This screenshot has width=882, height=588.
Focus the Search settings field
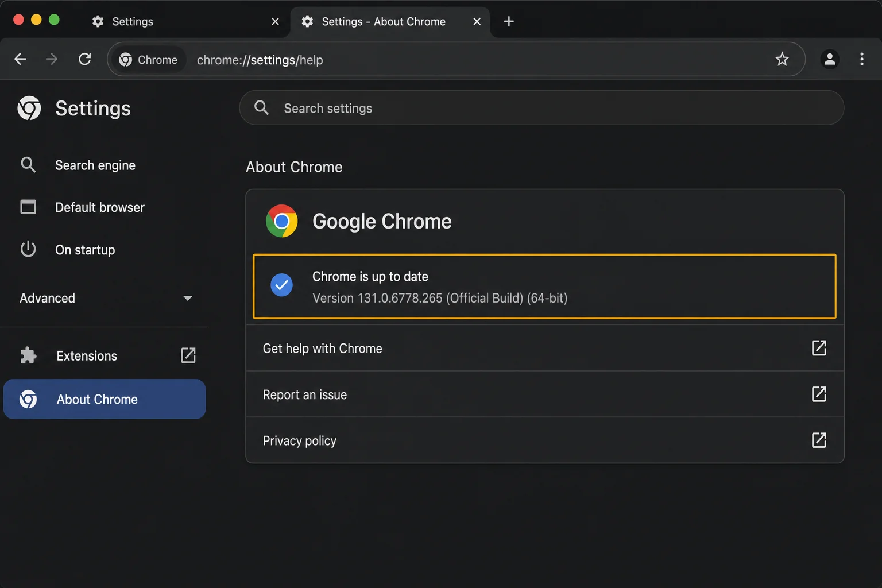(x=541, y=108)
